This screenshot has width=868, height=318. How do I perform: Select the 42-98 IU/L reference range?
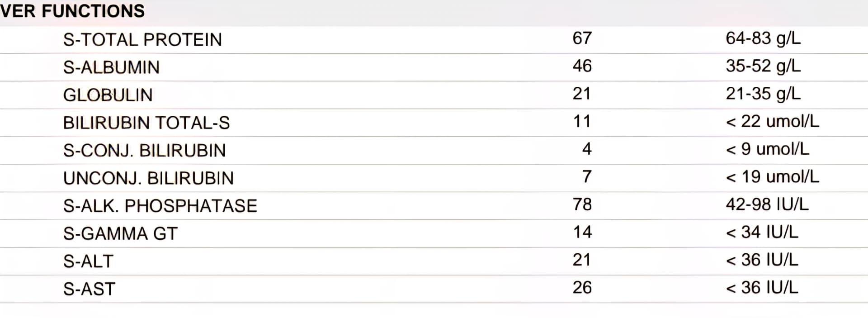click(767, 204)
